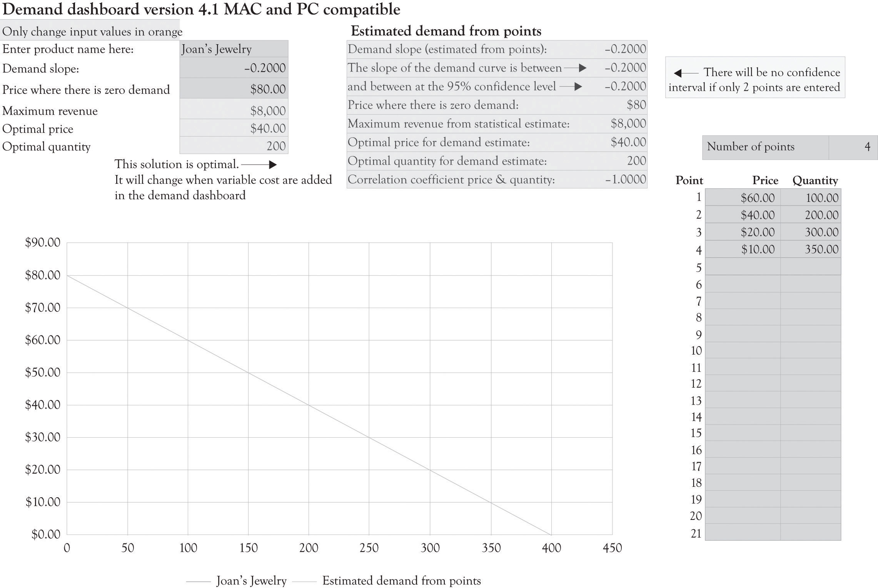Viewport: 878px width, 588px height.
Task: Select the Estimated demand from points legend entry
Action: tap(387, 581)
